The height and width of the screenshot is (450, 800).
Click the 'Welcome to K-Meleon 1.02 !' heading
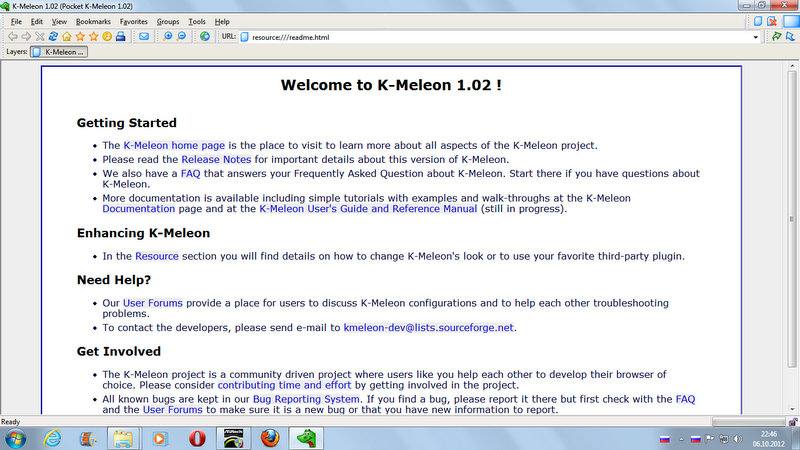pos(391,85)
